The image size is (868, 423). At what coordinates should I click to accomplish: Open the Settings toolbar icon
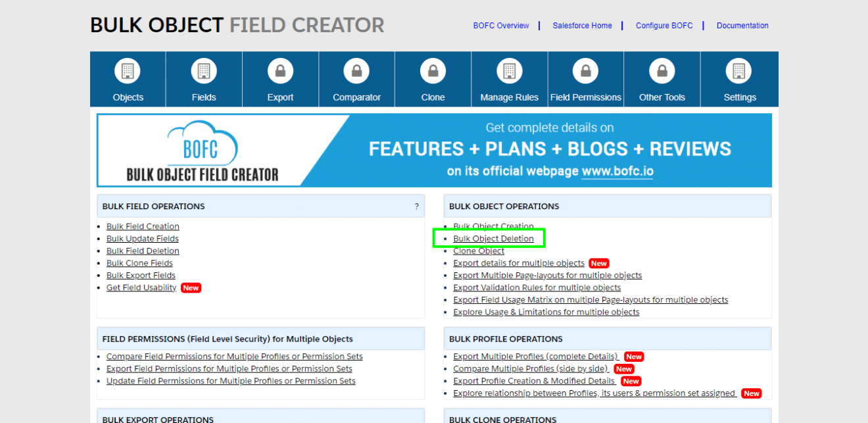[739, 70]
